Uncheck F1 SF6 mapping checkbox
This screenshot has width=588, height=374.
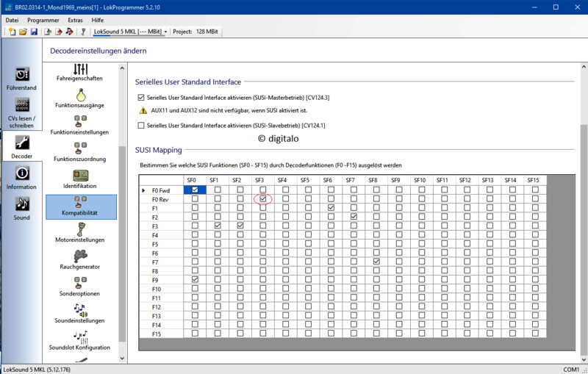[x=331, y=208]
